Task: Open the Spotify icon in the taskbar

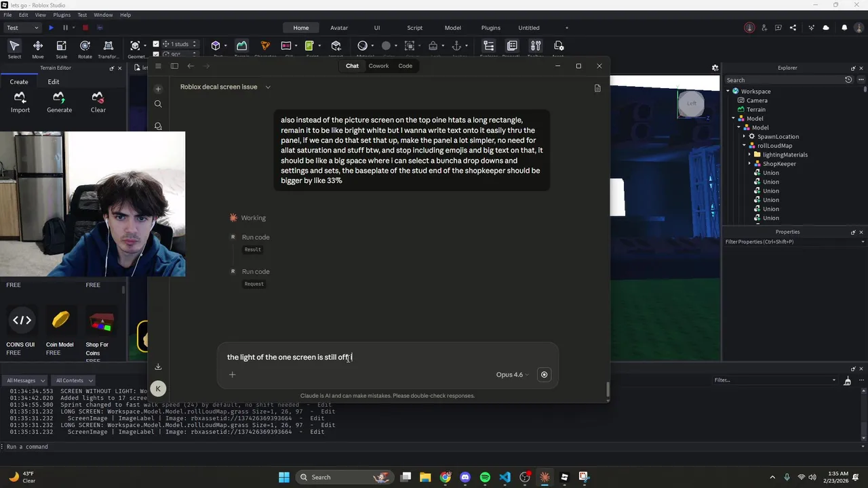Action: [x=485, y=477]
